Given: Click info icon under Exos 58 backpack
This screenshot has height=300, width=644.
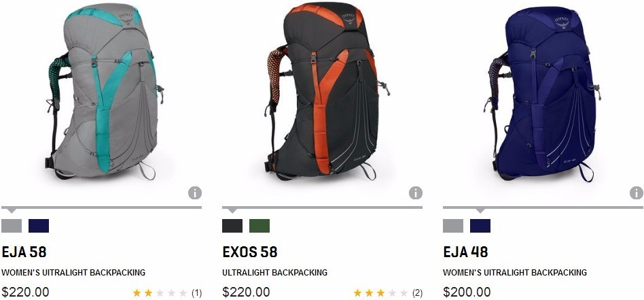Looking at the screenshot, I should click(x=416, y=193).
